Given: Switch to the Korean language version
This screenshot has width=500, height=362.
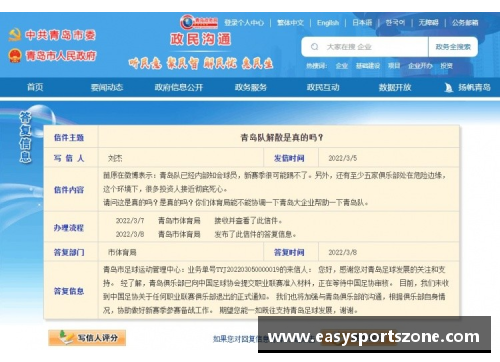Looking at the screenshot, I should coord(395,23).
